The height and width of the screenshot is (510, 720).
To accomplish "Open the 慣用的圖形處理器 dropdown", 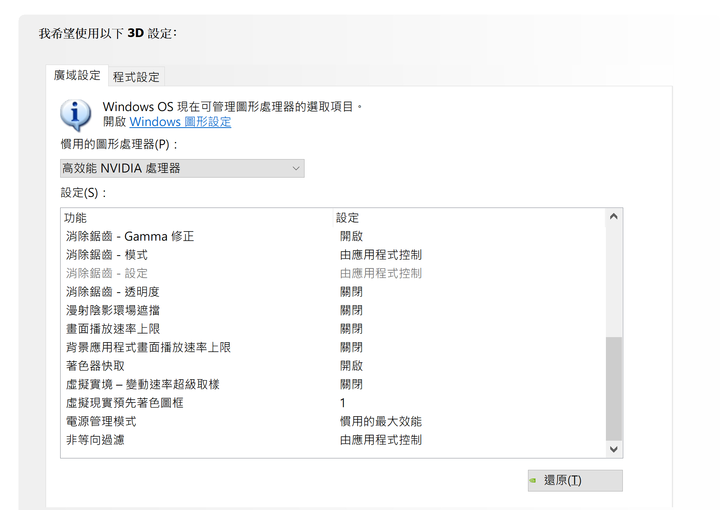I will point(182,168).
